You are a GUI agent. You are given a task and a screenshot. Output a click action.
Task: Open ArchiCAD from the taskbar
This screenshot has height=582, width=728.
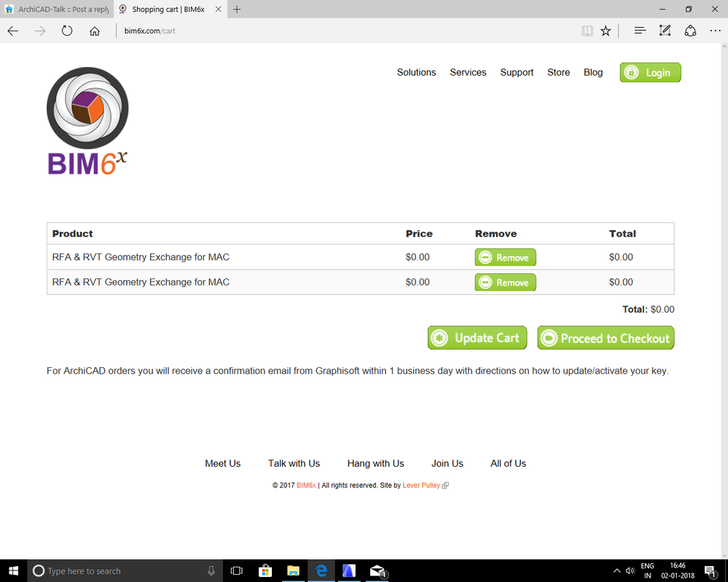click(348, 571)
